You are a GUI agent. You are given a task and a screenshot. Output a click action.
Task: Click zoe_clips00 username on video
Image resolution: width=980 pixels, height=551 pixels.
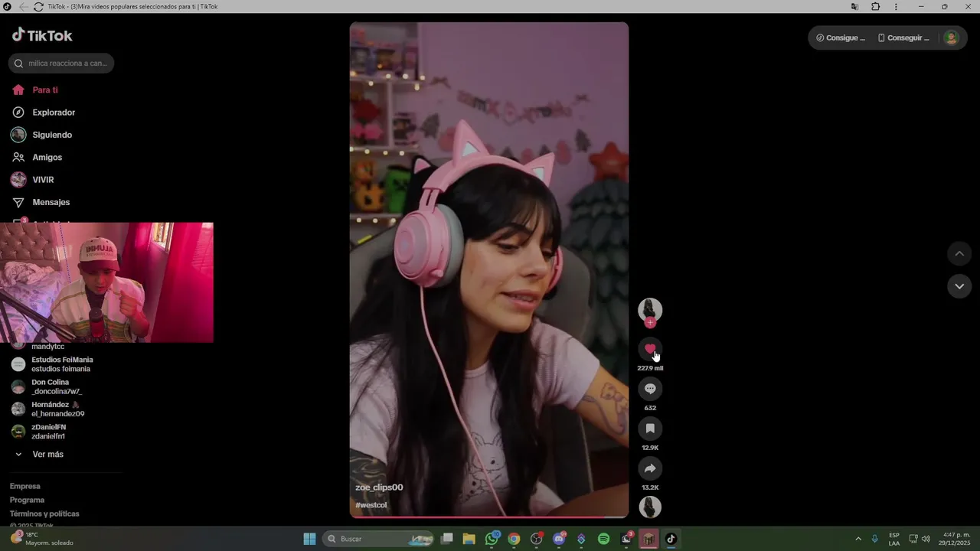[379, 487]
